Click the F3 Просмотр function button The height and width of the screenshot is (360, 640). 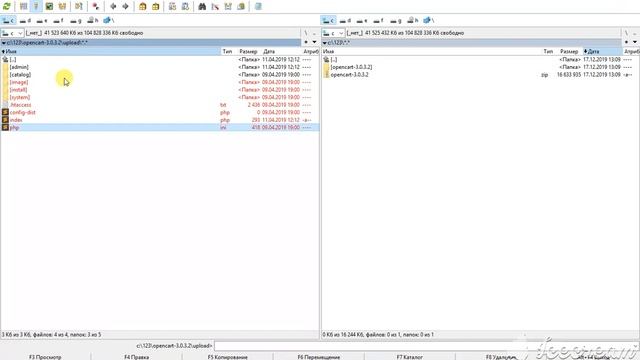point(45,357)
